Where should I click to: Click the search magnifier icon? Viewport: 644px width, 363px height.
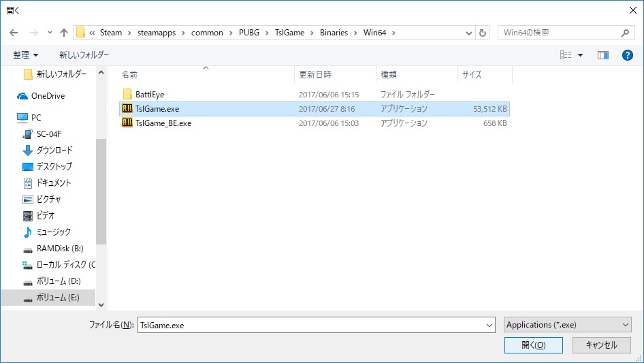coord(625,33)
